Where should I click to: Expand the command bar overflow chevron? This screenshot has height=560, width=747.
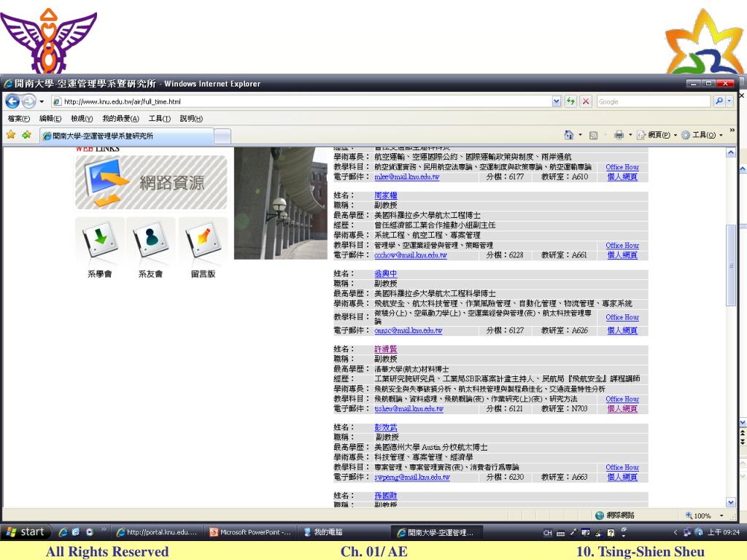(732, 130)
